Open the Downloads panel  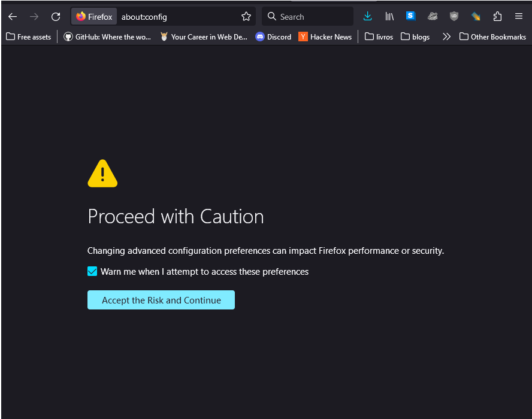click(x=368, y=17)
